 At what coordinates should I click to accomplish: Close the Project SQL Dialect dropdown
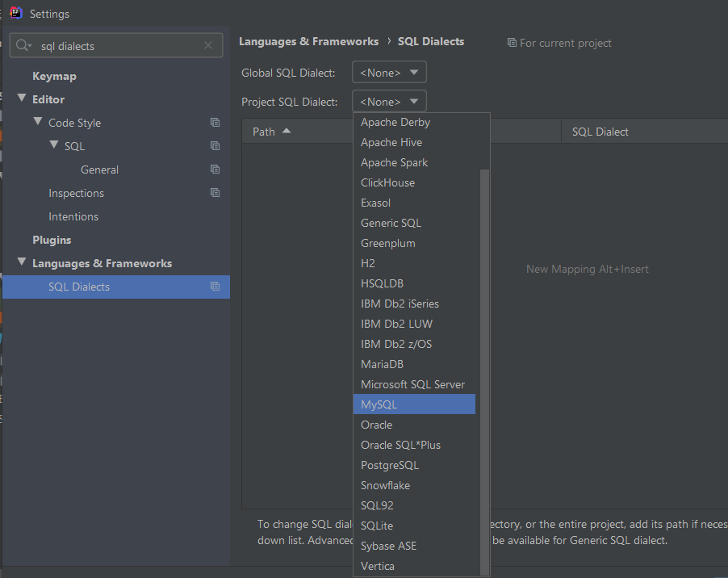389,101
